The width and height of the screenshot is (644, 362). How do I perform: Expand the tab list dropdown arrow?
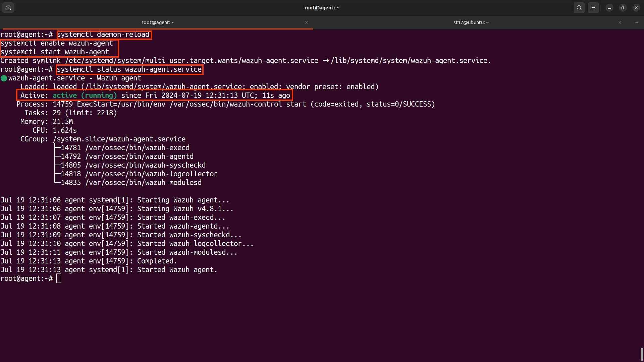click(637, 22)
